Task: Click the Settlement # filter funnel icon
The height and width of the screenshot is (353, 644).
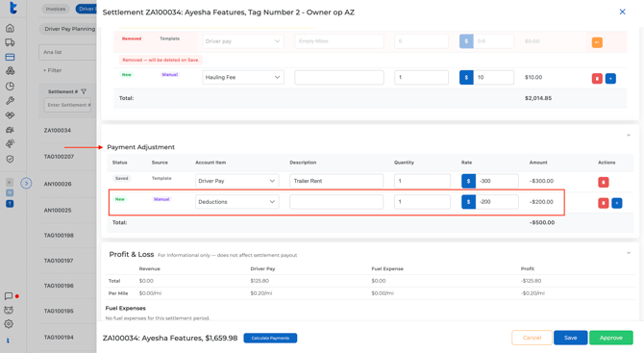Action: pyautogui.click(x=84, y=91)
